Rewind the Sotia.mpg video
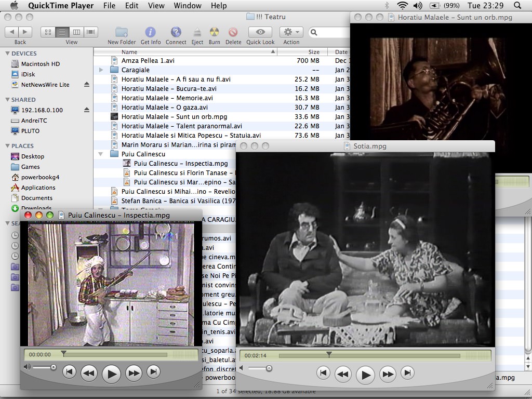 coord(343,374)
